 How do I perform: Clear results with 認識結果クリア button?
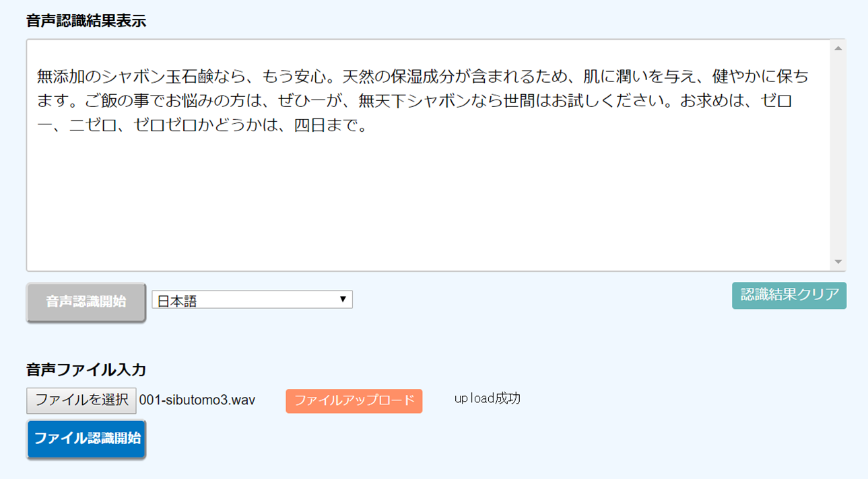coord(789,295)
